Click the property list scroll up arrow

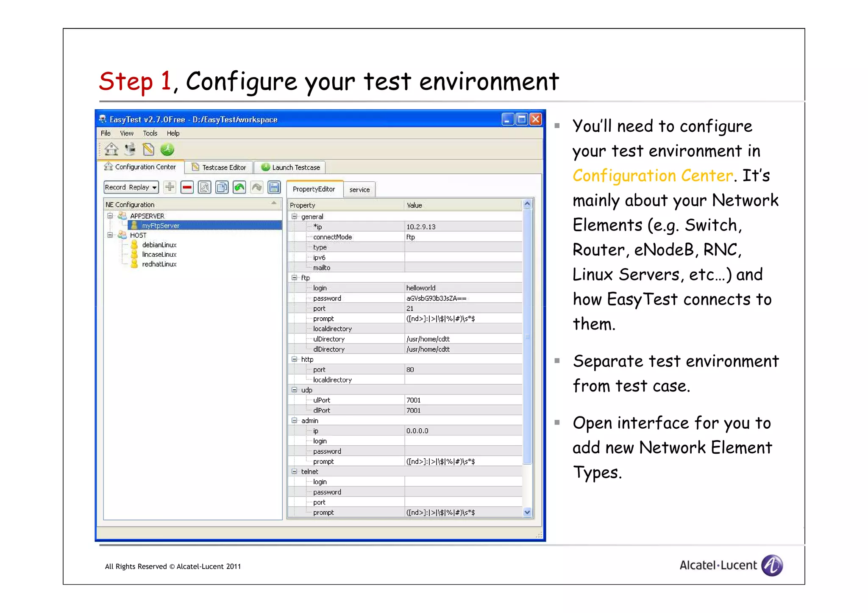click(527, 204)
